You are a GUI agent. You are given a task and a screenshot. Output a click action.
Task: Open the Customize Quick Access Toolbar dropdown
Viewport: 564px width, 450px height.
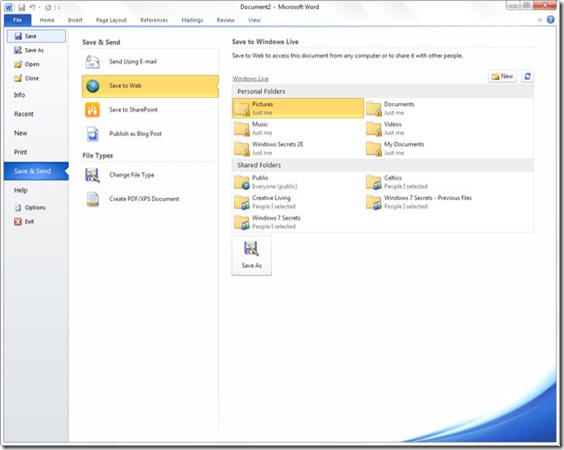[x=59, y=8]
